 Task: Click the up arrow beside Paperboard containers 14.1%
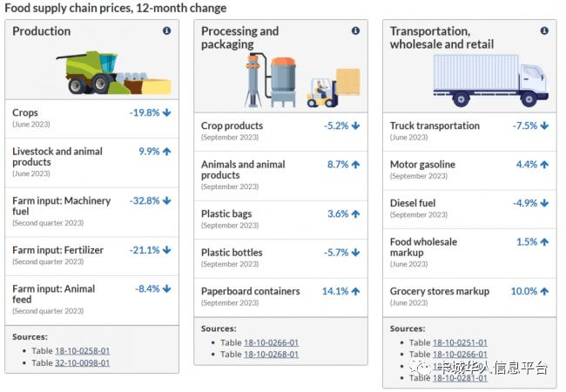[x=355, y=292]
